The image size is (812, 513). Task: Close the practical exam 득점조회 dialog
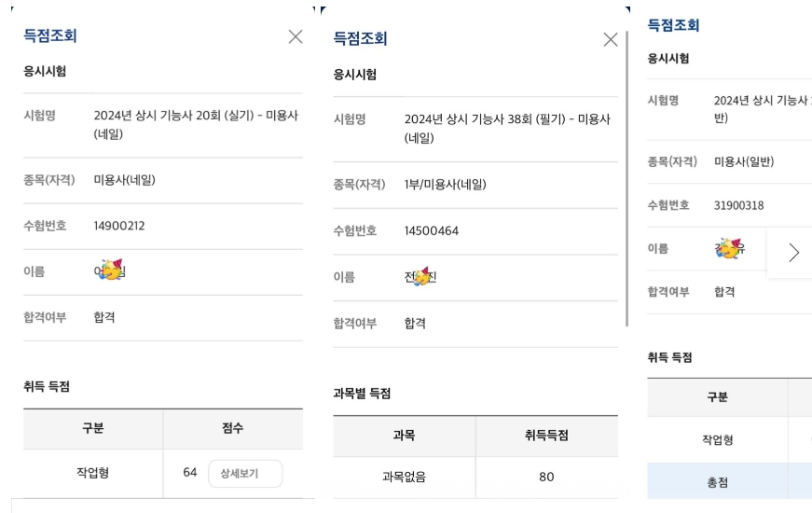coord(296,36)
